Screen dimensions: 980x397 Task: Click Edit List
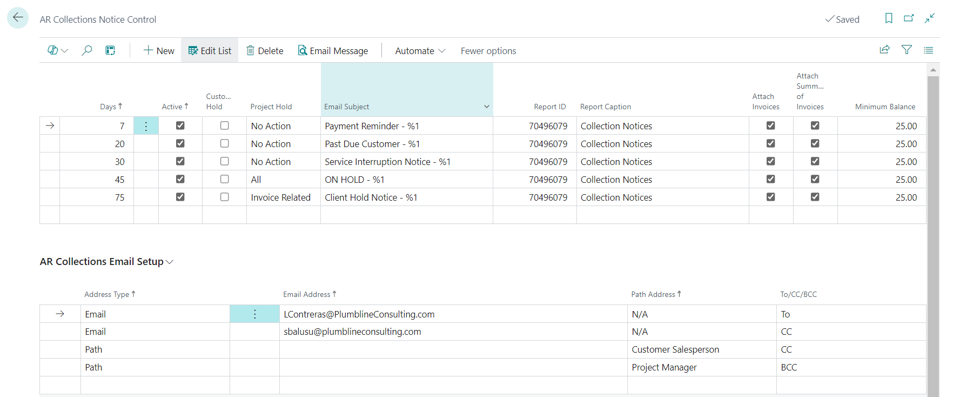tap(210, 51)
